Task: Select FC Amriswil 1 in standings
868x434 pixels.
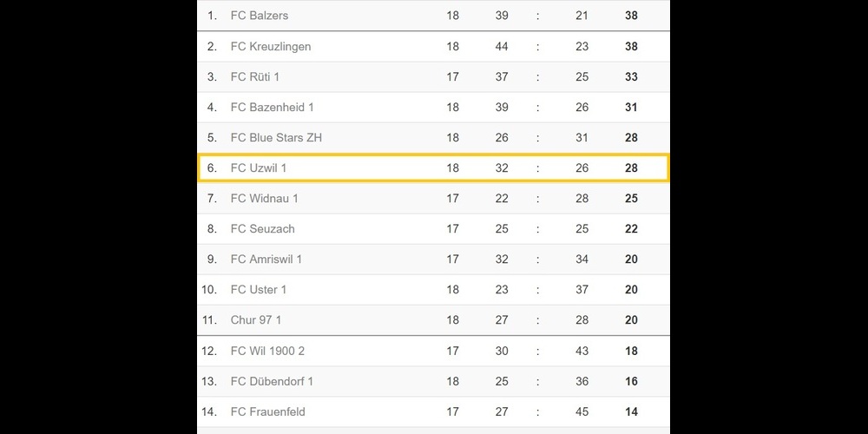Action: tap(266, 259)
